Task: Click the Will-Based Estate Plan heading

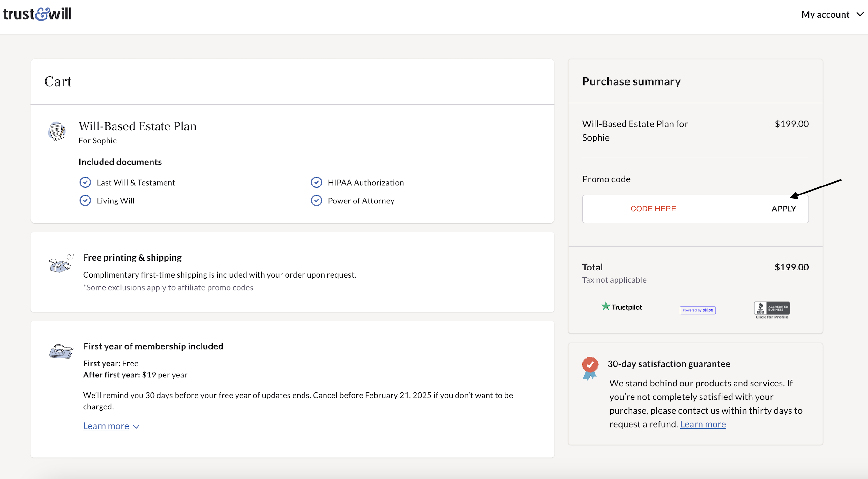Action: click(138, 126)
